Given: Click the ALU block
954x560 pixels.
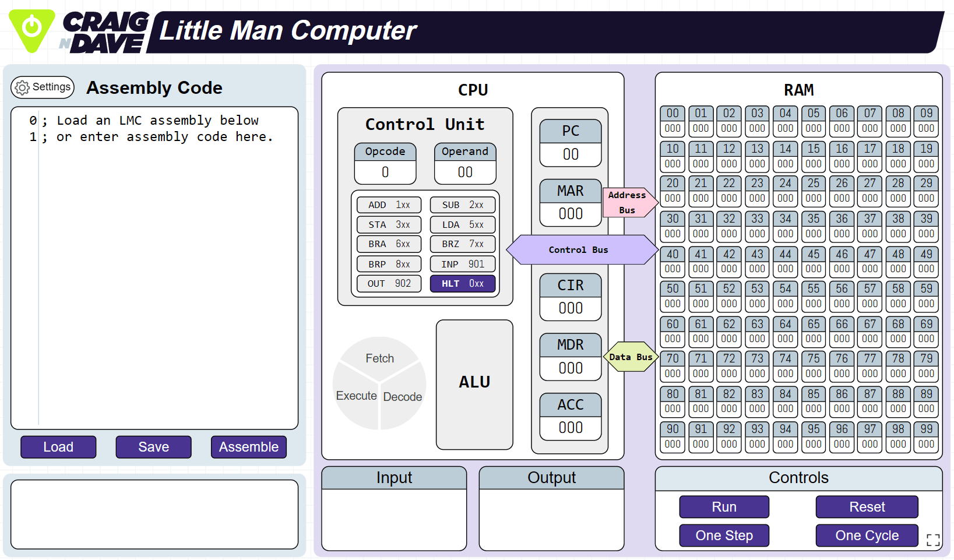Looking at the screenshot, I should coord(474,383).
